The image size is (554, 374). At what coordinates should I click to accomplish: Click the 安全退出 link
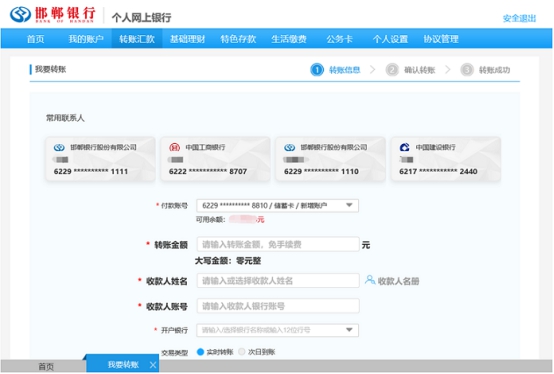(x=519, y=18)
